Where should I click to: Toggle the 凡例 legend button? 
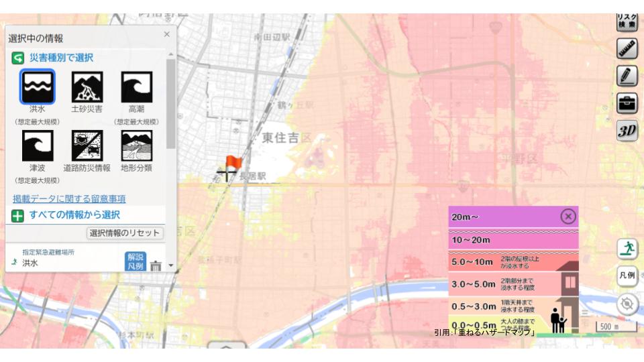click(627, 276)
